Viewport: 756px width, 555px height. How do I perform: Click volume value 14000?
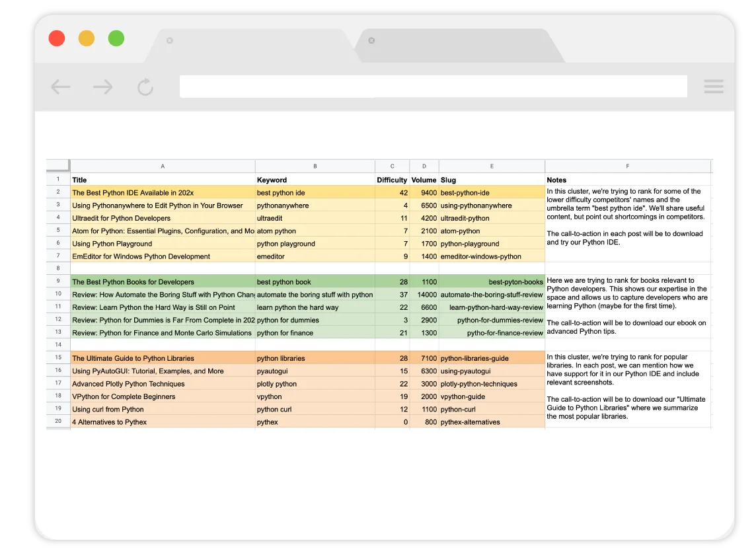[424, 295]
